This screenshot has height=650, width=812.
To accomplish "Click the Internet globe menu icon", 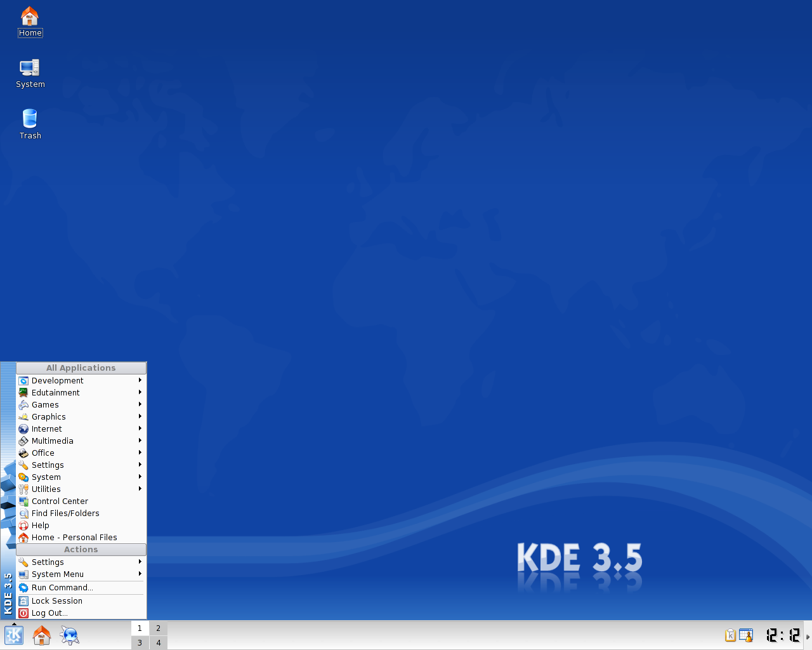I will click(23, 429).
